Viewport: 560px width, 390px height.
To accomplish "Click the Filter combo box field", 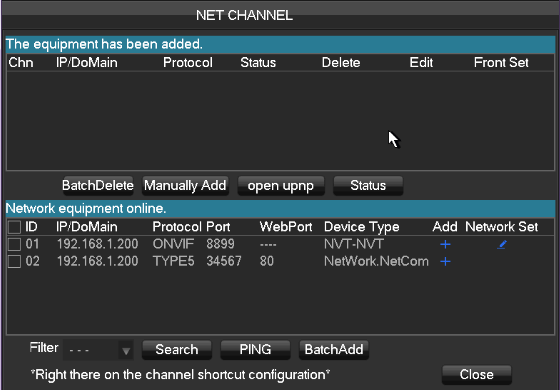I will [x=98, y=350].
